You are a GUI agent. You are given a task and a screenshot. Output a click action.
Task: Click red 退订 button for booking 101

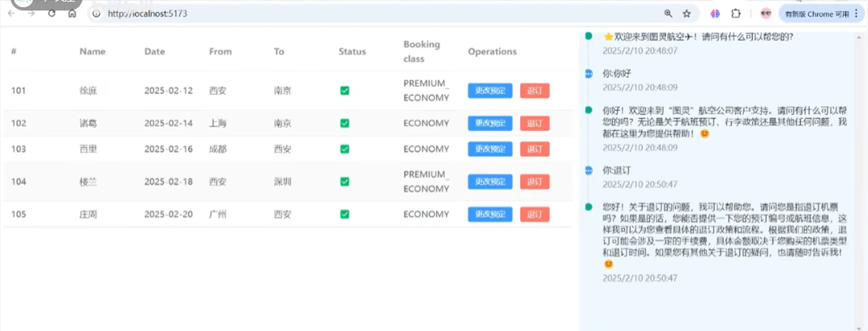pos(535,91)
